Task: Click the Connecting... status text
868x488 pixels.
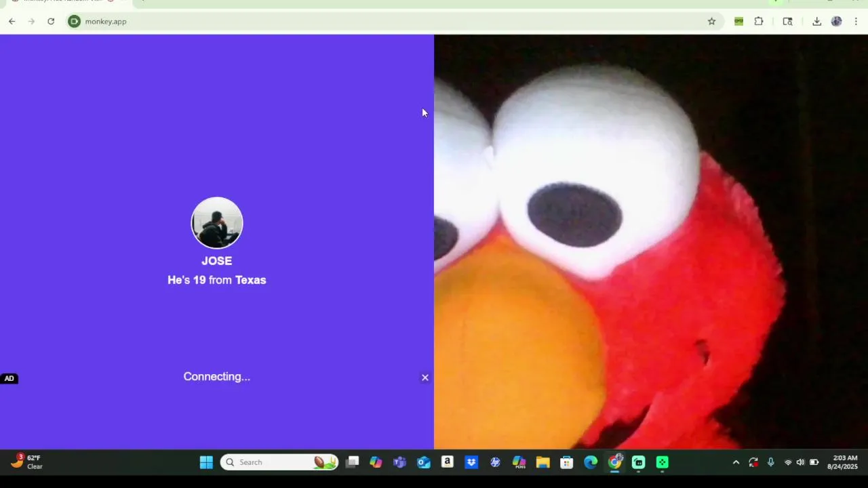Action: pyautogui.click(x=217, y=377)
